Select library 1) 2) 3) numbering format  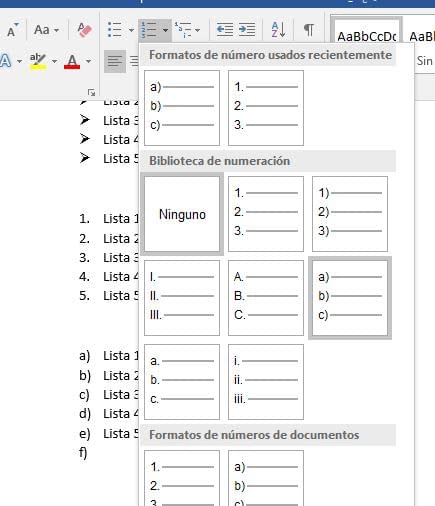point(350,214)
